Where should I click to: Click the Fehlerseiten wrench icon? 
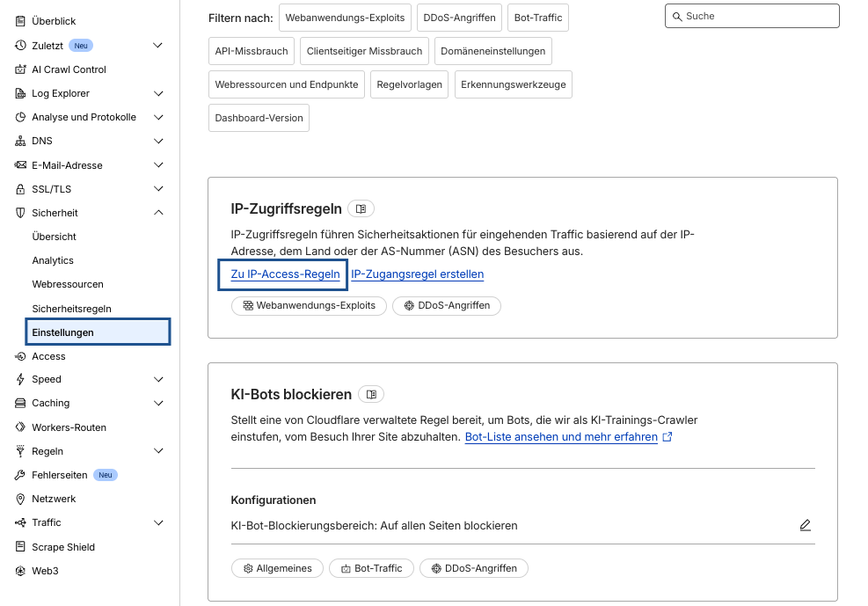(20, 475)
